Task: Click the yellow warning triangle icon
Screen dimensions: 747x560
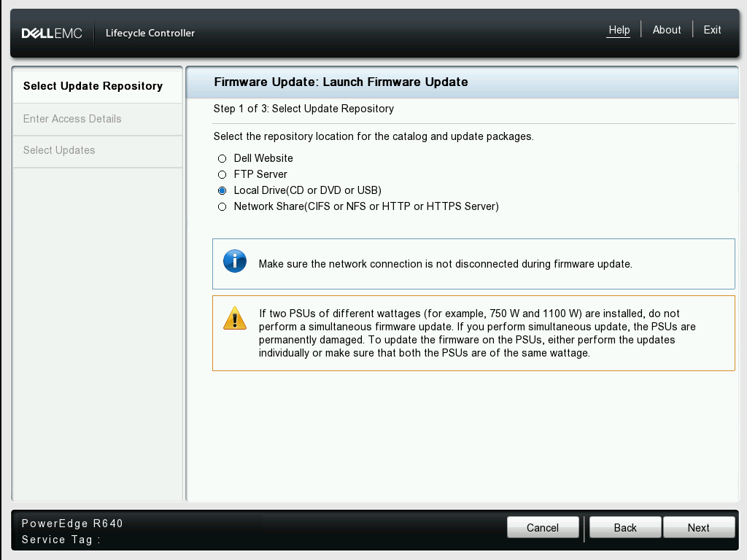Action: click(x=234, y=318)
